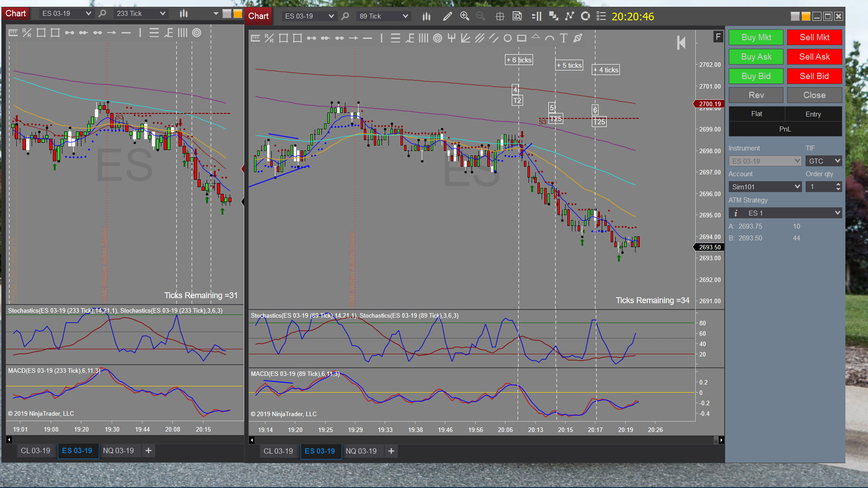Switch to NQ 03-19 tab in left chart

118,450
